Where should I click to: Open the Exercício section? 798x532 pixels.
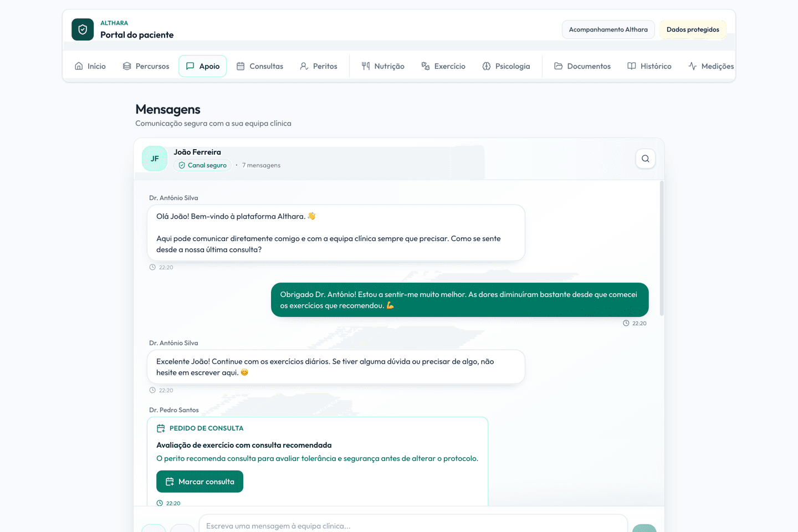click(443, 66)
